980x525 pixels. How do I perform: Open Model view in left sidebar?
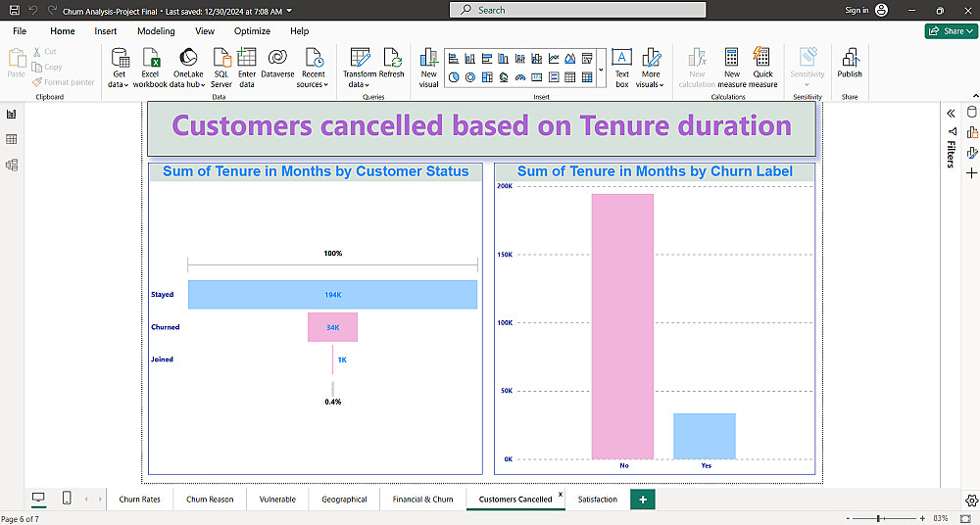[11, 165]
